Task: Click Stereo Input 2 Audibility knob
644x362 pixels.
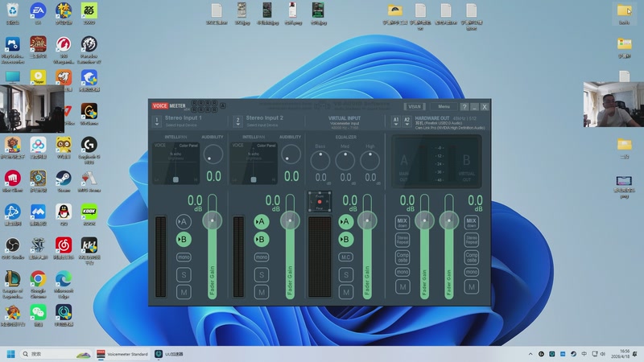Action: pos(291,154)
